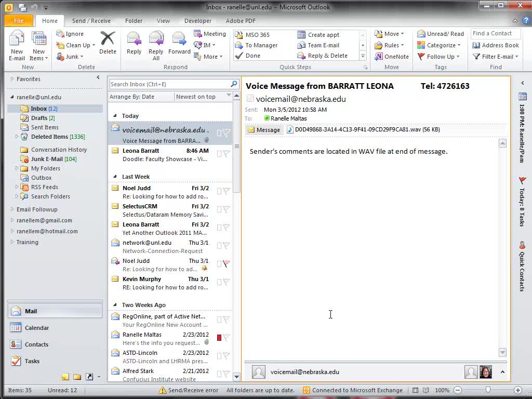532x399 pixels.
Task: Switch to the Send / Receive tab
Action: 91,21
